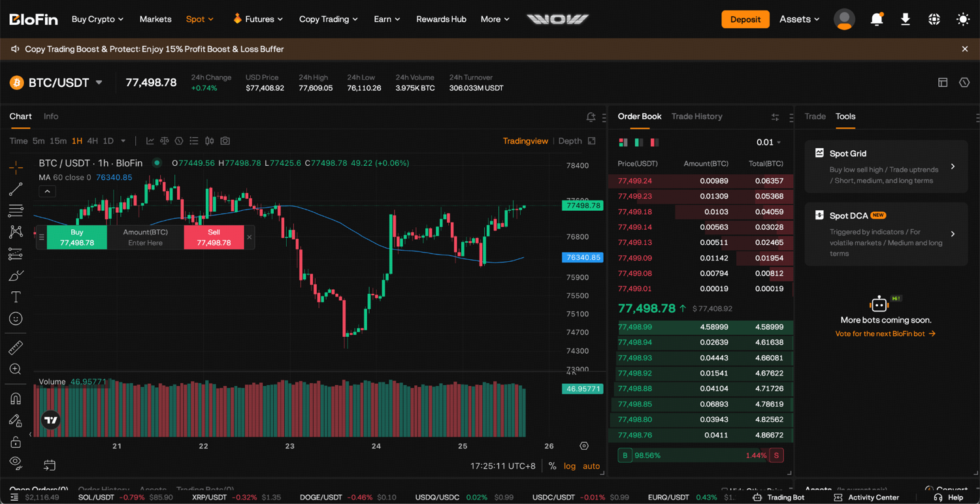980x504 pixels.
Task: Hide all drawings with eye icon
Action: click(x=16, y=464)
